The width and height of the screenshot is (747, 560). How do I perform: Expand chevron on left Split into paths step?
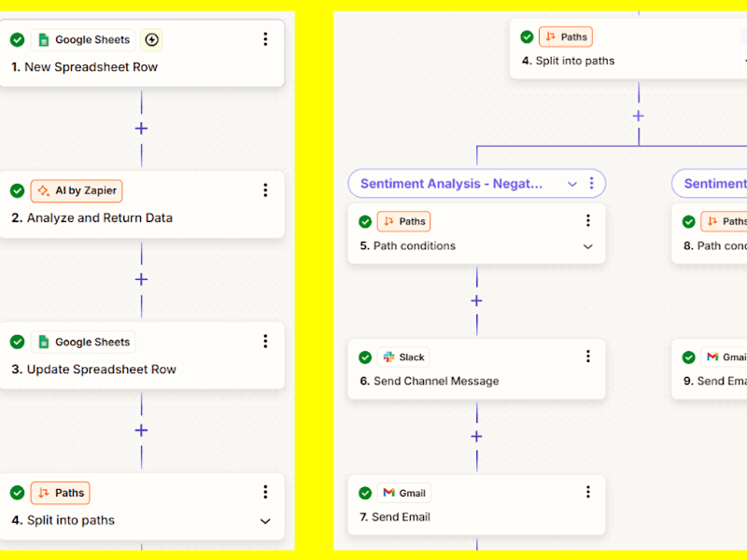265,521
